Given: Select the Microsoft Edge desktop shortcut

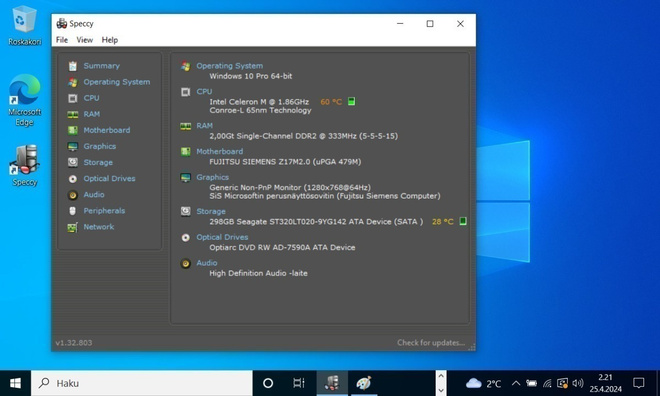Looking at the screenshot, I should 24,101.
